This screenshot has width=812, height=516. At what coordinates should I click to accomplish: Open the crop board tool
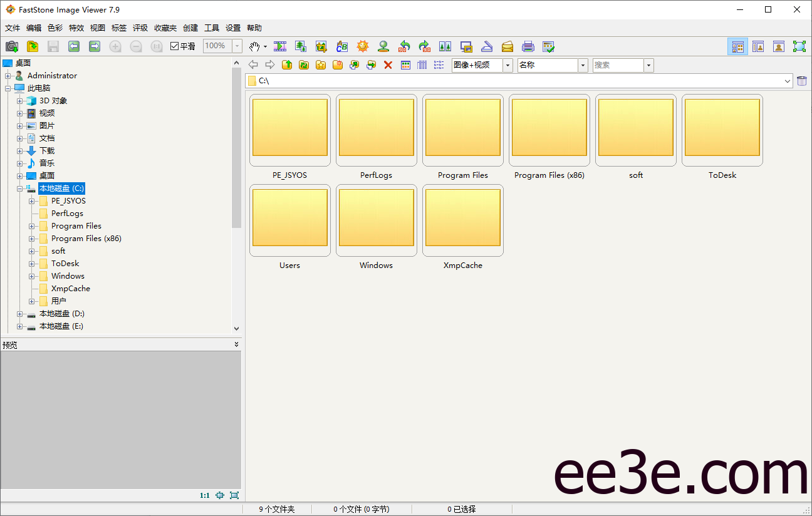pos(321,46)
